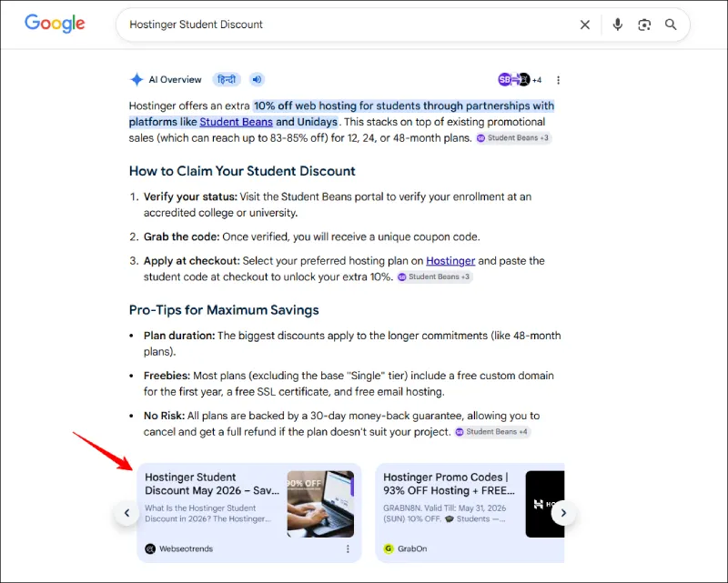
Task: Follow the Hostinger link in step 3
Action: coord(450,261)
